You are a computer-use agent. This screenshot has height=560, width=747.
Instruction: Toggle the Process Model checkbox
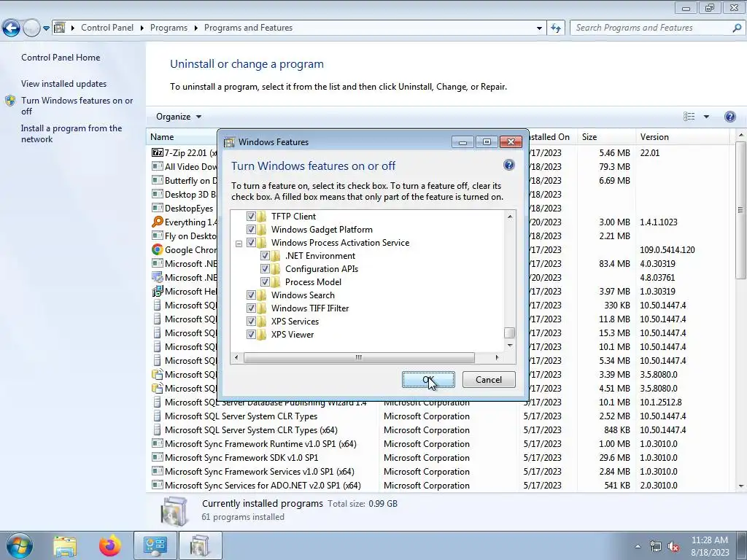(x=265, y=282)
